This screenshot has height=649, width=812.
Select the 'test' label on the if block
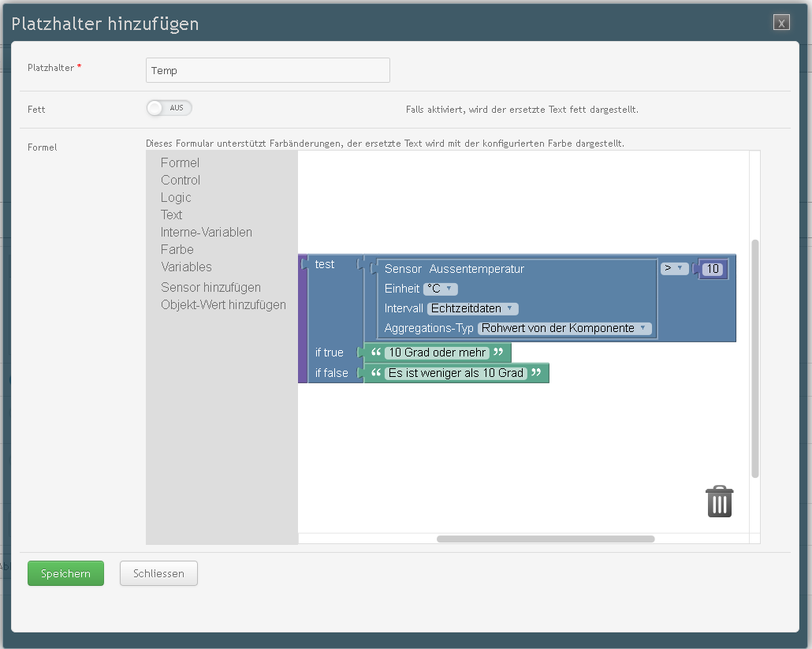[x=325, y=264]
